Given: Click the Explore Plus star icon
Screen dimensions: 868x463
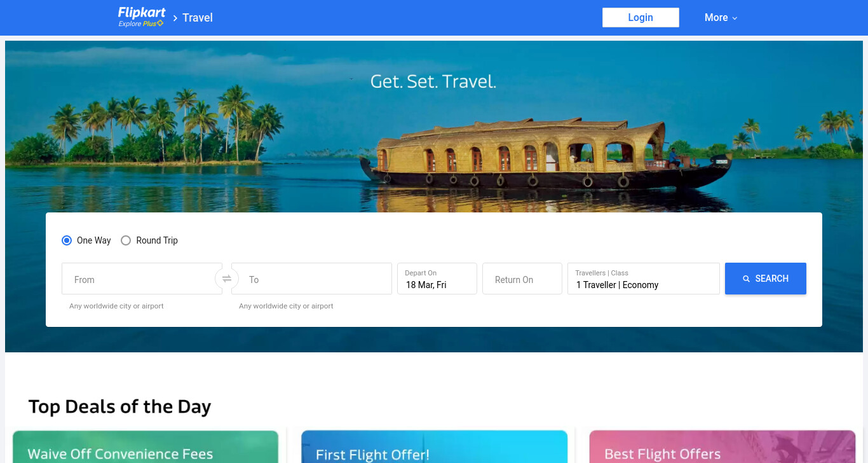Looking at the screenshot, I should click(160, 24).
